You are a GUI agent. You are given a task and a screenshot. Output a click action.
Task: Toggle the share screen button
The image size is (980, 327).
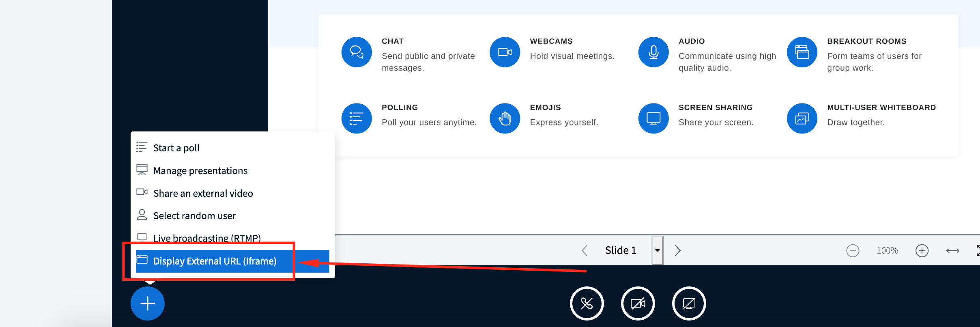click(x=689, y=303)
